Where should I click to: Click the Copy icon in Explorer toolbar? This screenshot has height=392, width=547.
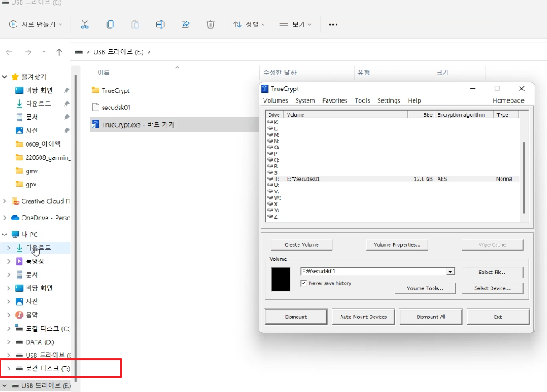tap(110, 24)
